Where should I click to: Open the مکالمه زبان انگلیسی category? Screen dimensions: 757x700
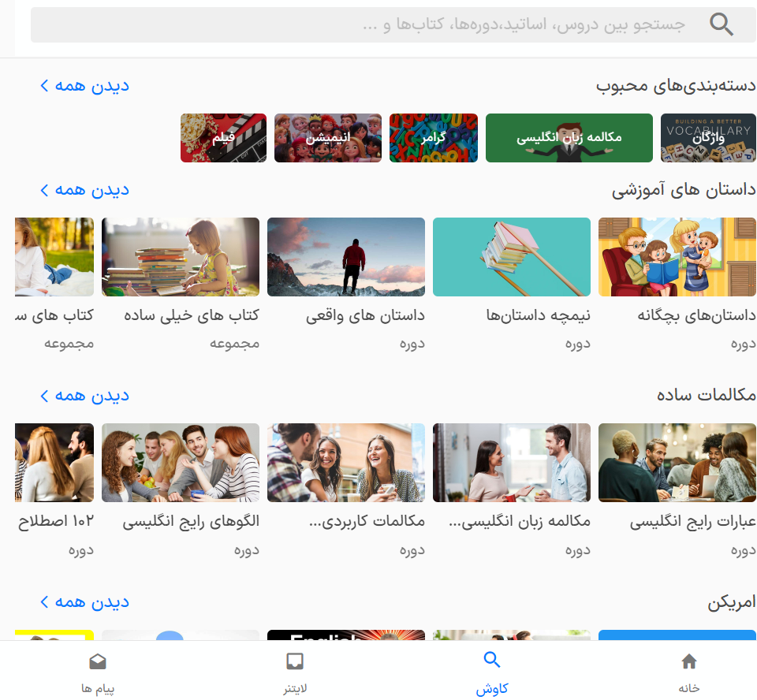coord(569,138)
